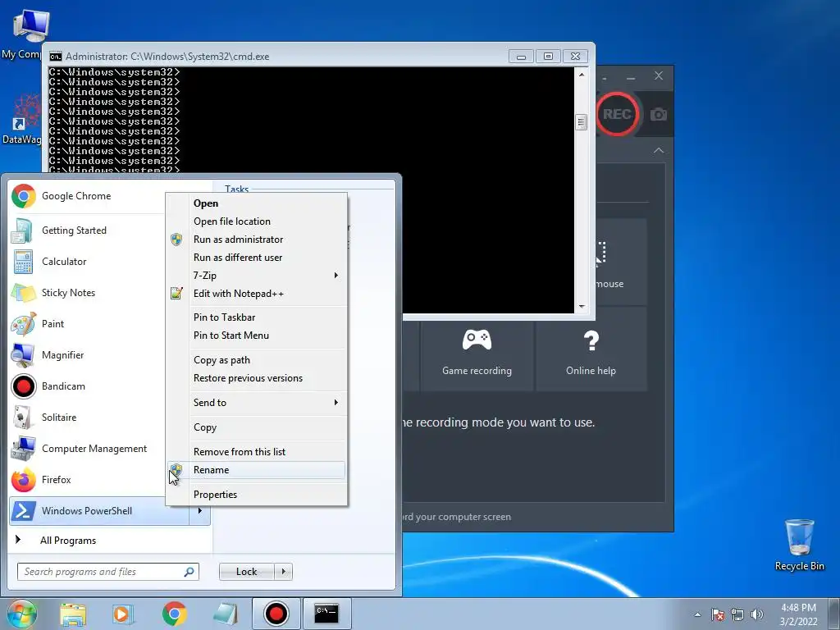Click network tray icon

(x=737, y=614)
